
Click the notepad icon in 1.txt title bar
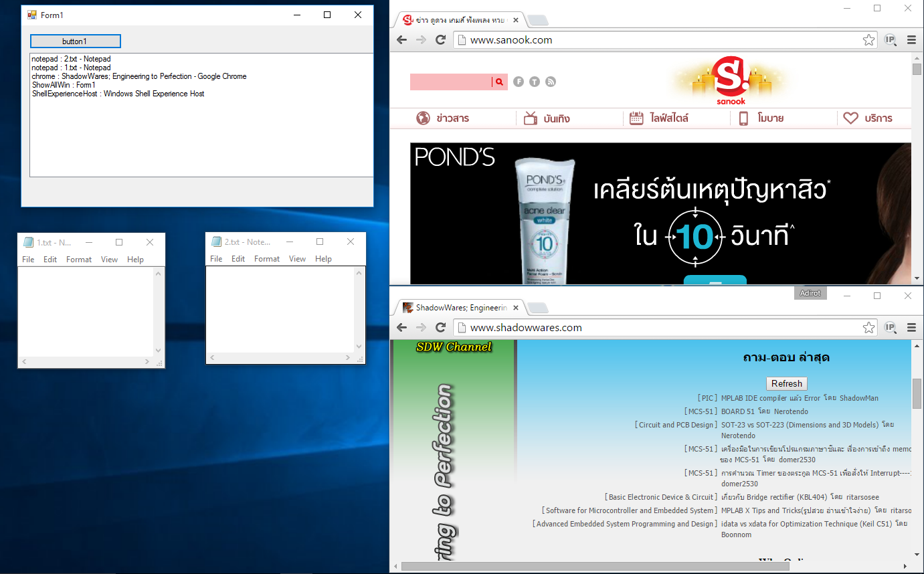coord(28,242)
